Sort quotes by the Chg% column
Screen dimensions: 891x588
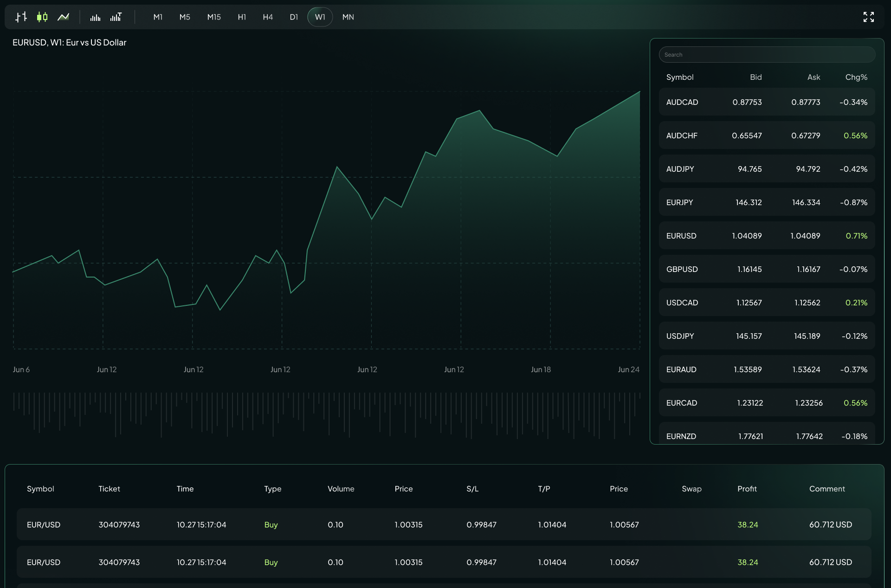[x=856, y=77]
